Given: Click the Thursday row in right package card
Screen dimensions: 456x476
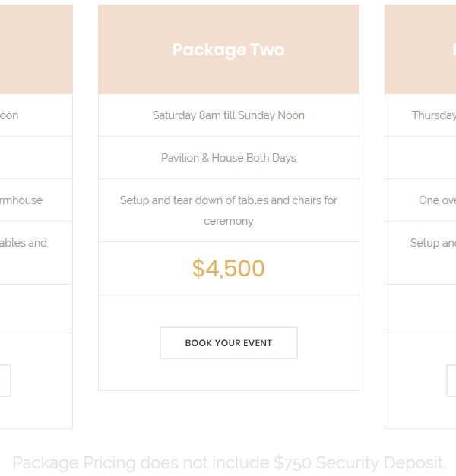Looking at the screenshot, I should click(x=420, y=115).
